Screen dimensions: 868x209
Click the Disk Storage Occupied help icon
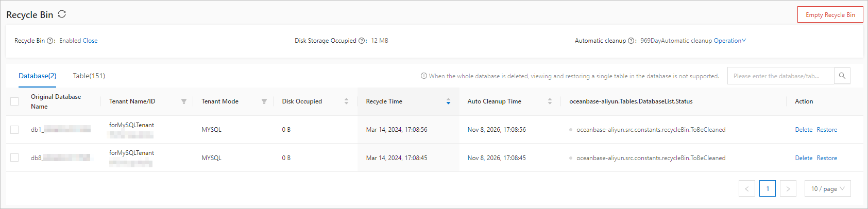[362, 41]
